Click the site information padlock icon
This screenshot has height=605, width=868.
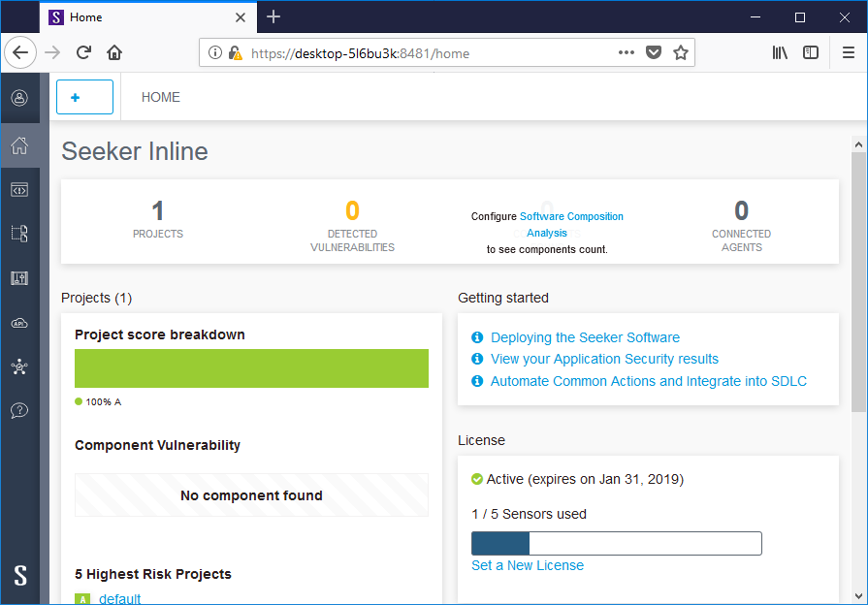point(233,52)
